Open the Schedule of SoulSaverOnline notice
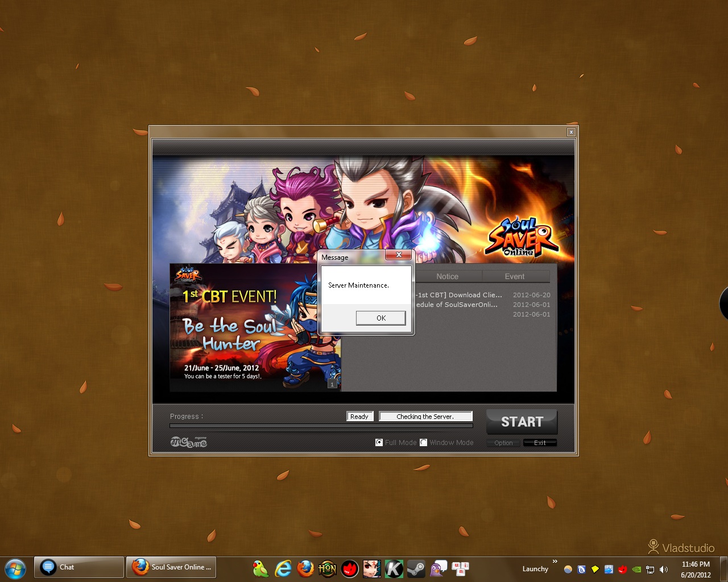This screenshot has width=728, height=582. pos(457,305)
